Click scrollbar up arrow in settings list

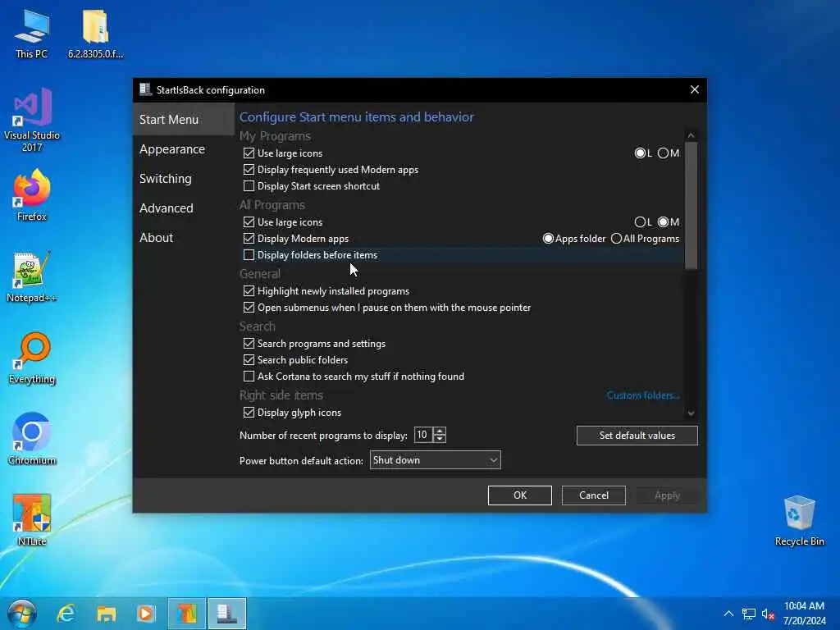click(691, 135)
